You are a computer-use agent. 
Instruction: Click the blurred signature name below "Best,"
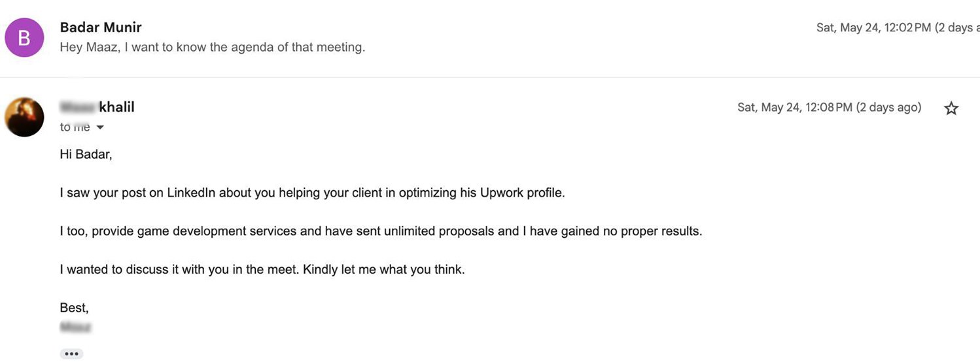pyautogui.click(x=75, y=327)
